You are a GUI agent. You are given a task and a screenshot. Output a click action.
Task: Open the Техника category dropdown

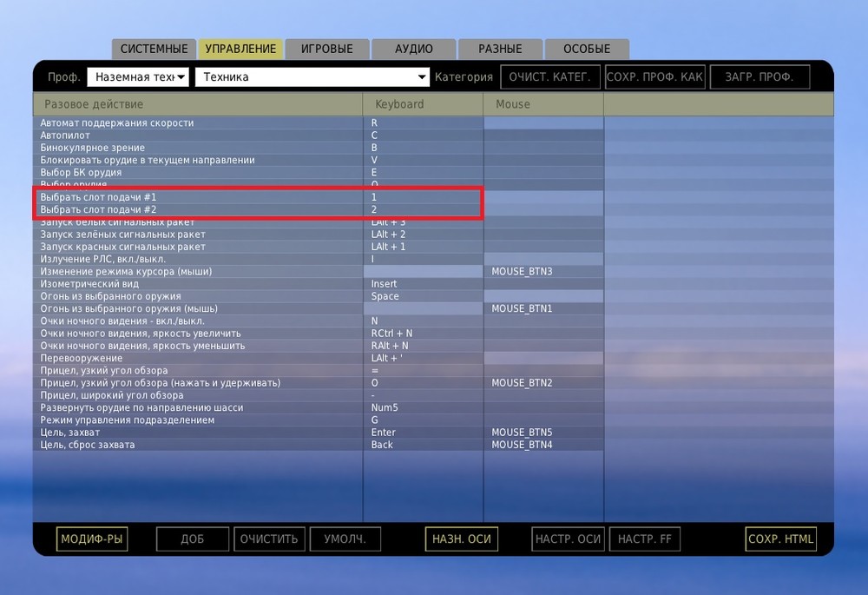[x=312, y=77]
